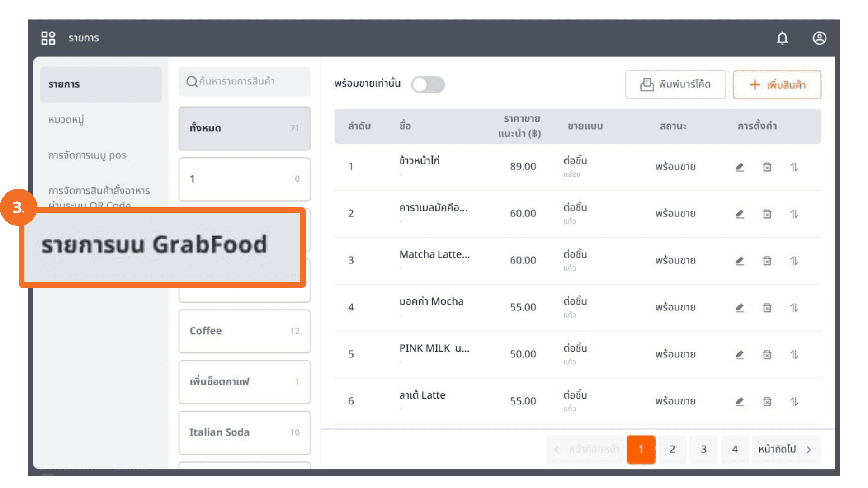Click sort arrows icon for คาราเมลมัคคิอาโต้ row

(794, 214)
